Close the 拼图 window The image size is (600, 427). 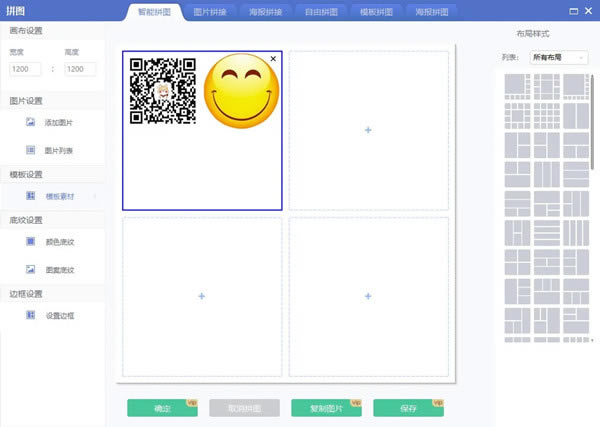point(589,11)
